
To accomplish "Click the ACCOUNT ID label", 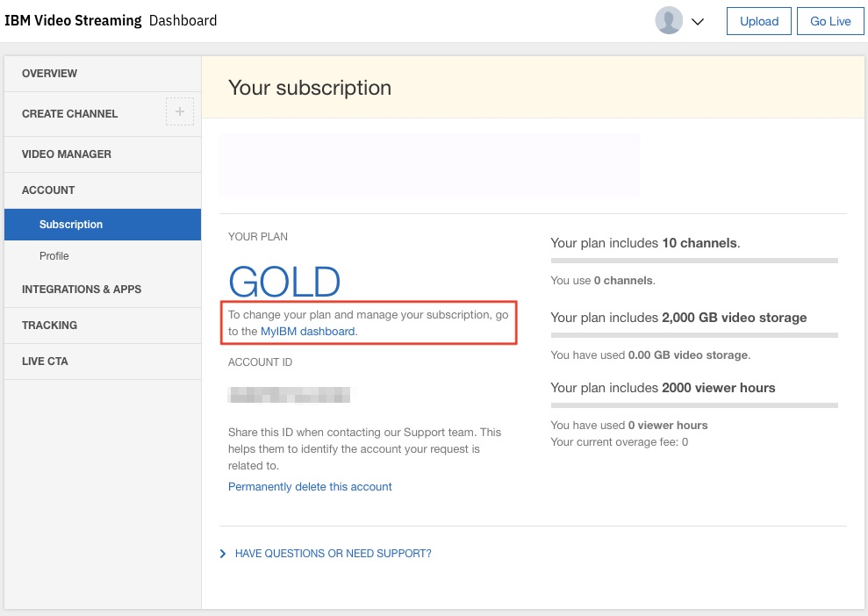I will pos(260,362).
